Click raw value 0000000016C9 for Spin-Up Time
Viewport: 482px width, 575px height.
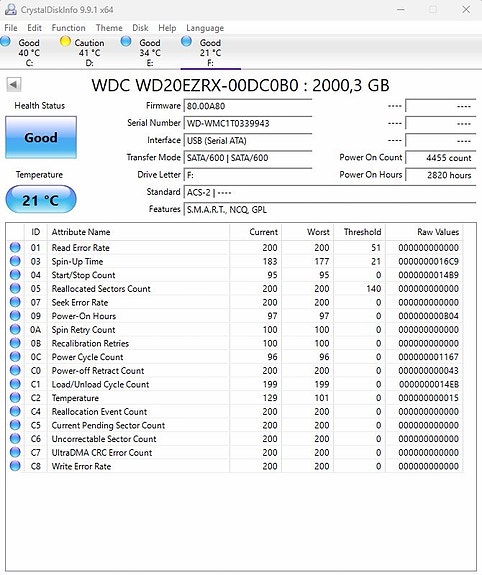(x=428, y=261)
